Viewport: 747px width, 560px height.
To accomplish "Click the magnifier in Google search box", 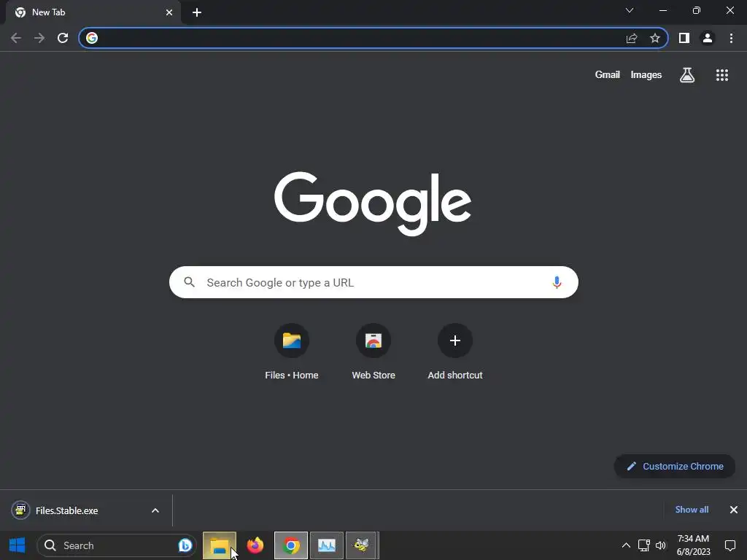I will [x=189, y=282].
